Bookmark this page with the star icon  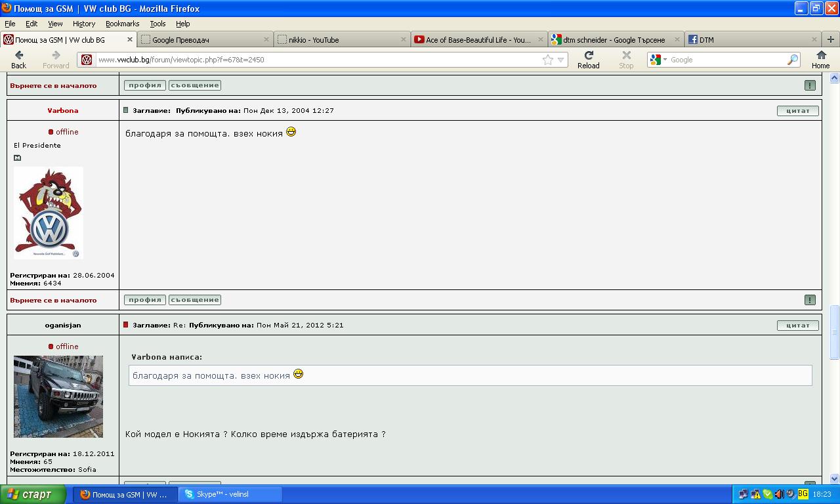click(547, 60)
